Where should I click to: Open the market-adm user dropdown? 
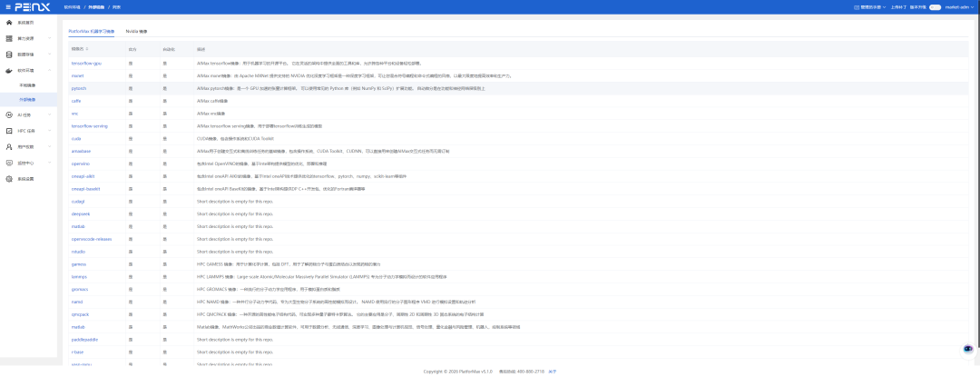coord(961,7)
